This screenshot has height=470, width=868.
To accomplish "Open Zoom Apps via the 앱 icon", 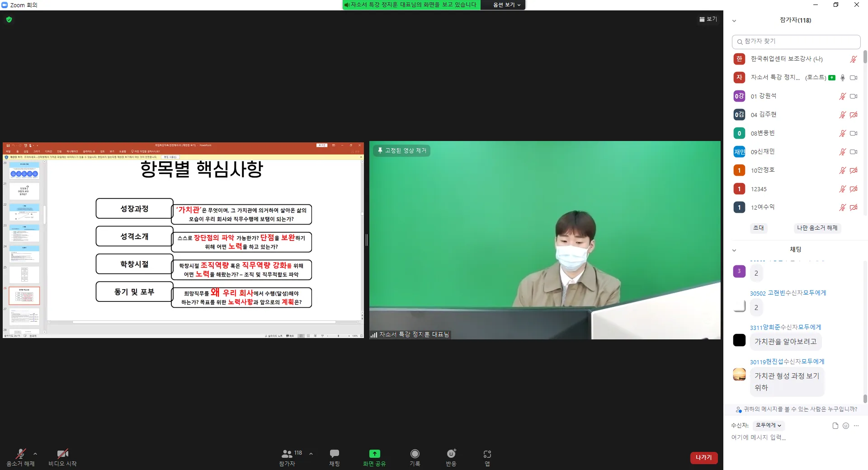I will tap(486, 457).
